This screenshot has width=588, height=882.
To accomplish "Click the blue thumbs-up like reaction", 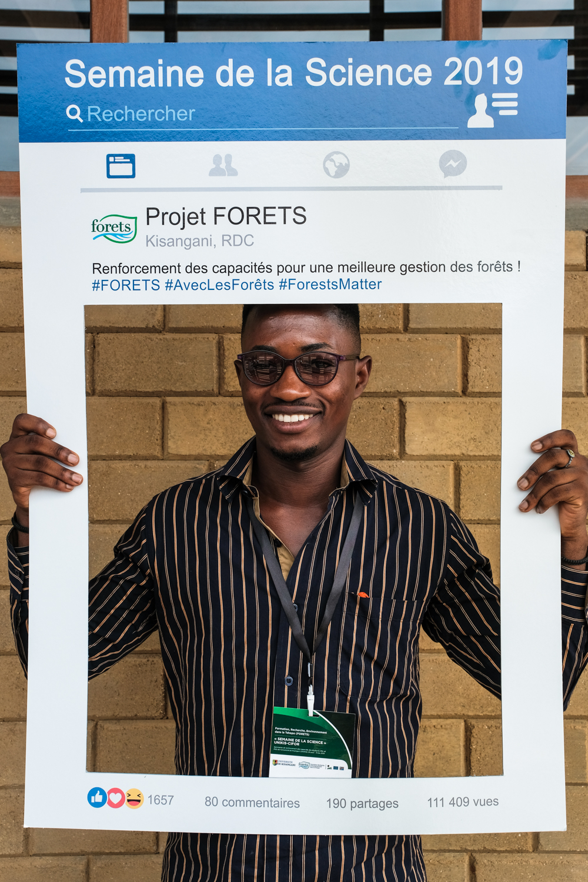I will (97, 797).
